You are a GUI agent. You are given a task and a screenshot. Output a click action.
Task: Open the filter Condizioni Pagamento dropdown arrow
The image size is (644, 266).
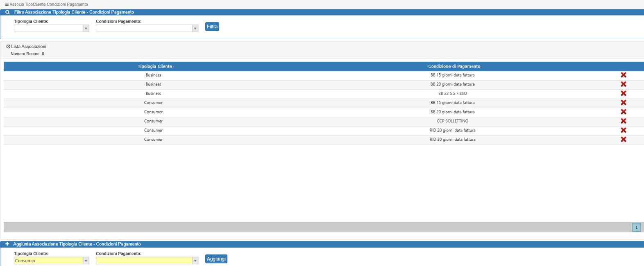pos(195,29)
